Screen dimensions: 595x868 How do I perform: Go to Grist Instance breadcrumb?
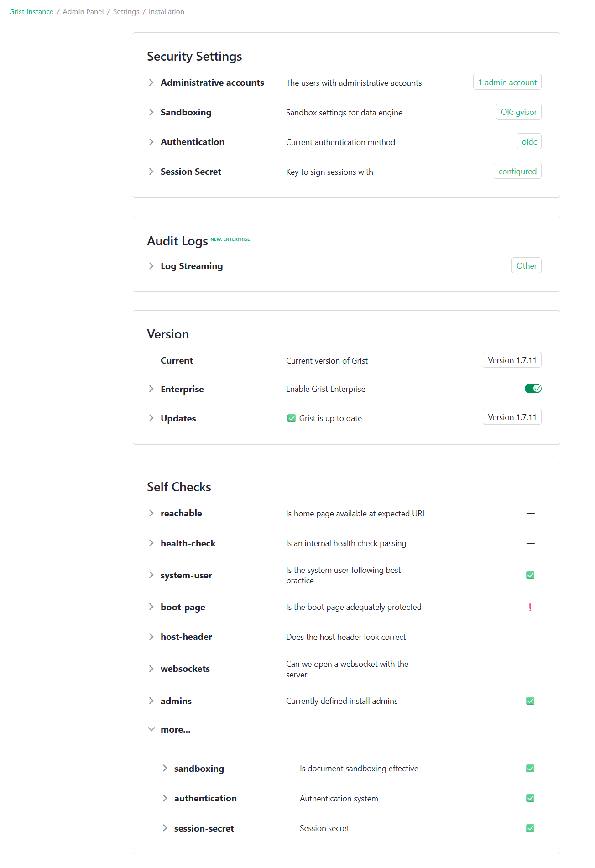(x=31, y=12)
